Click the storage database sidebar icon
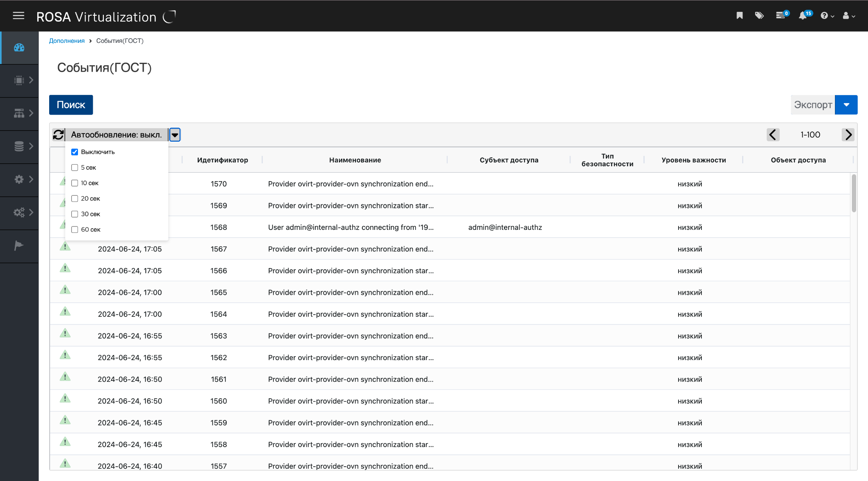Viewport: 868px width, 481px height. coord(19,146)
